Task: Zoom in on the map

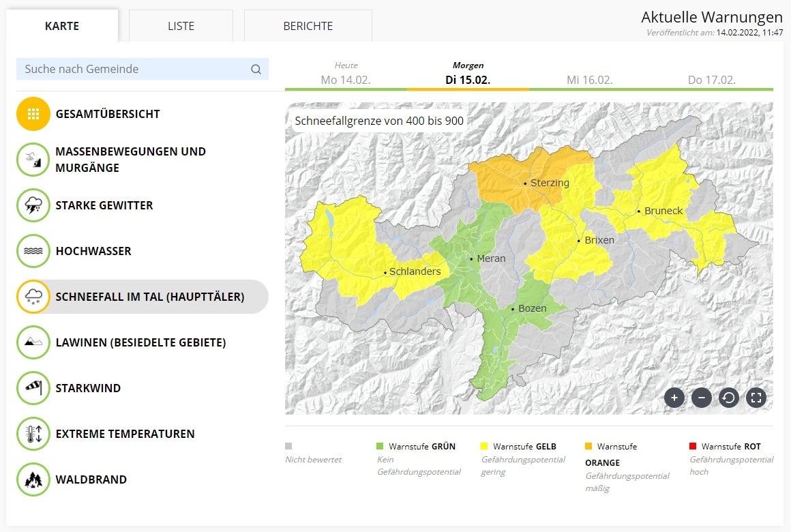Action: click(x=674, y=398)
